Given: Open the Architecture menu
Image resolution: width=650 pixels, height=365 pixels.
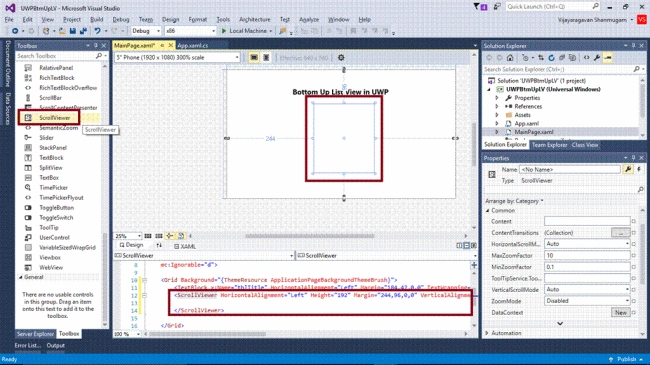Looking at the screenshot, I should (x=255, y=19).
